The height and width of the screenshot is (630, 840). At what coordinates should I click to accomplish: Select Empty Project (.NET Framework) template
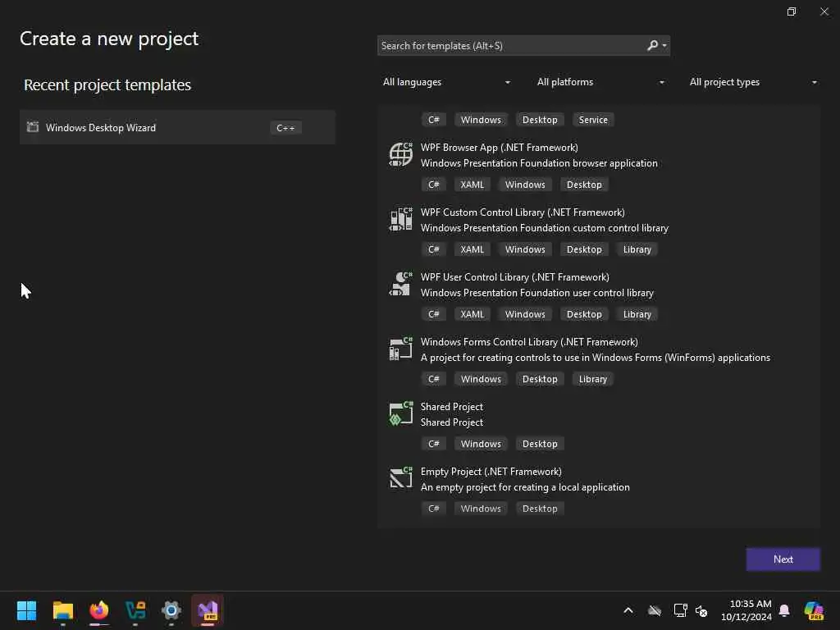coord(491,472)
